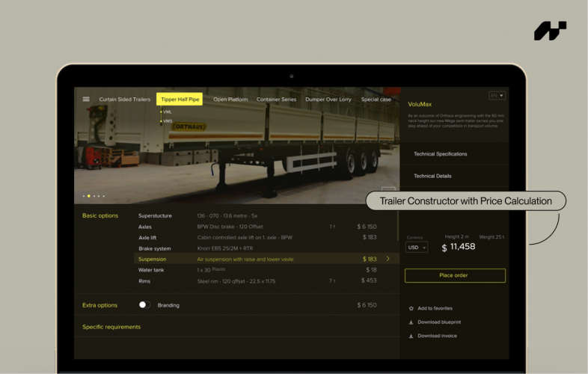This screenshot has width=588, height=374.
Task: Click the Branding option label
Action: click(x=168, y=305)
